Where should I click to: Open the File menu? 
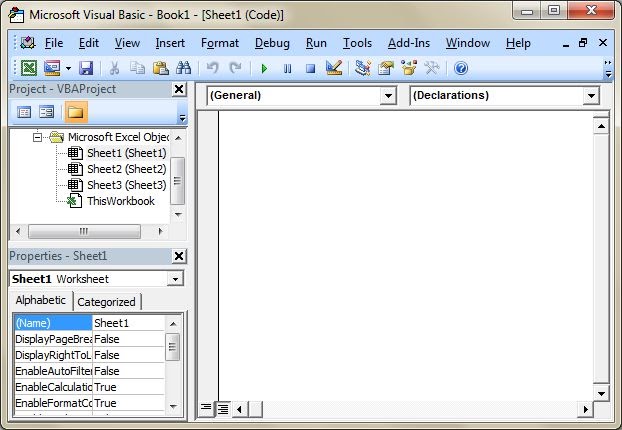point(54,43)
